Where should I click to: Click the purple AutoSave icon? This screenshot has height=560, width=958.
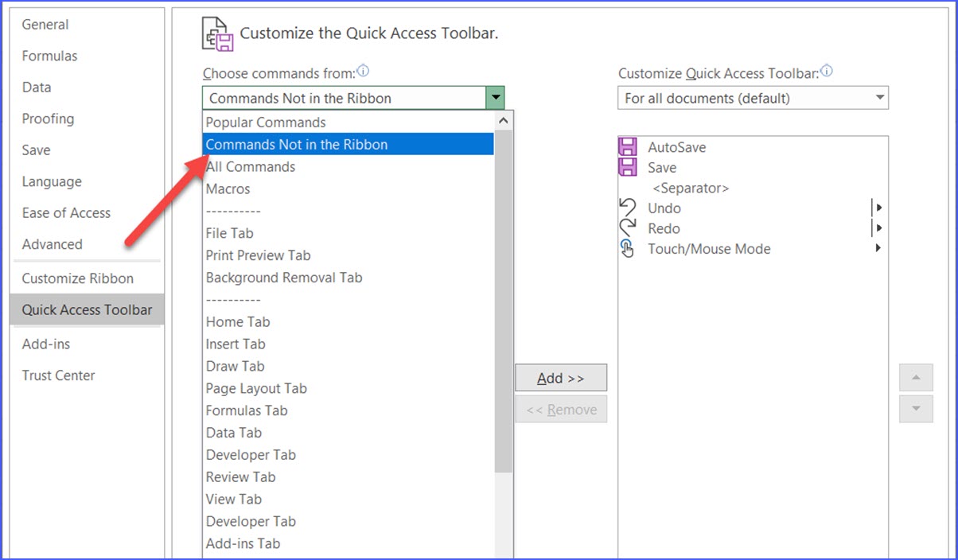627,146
